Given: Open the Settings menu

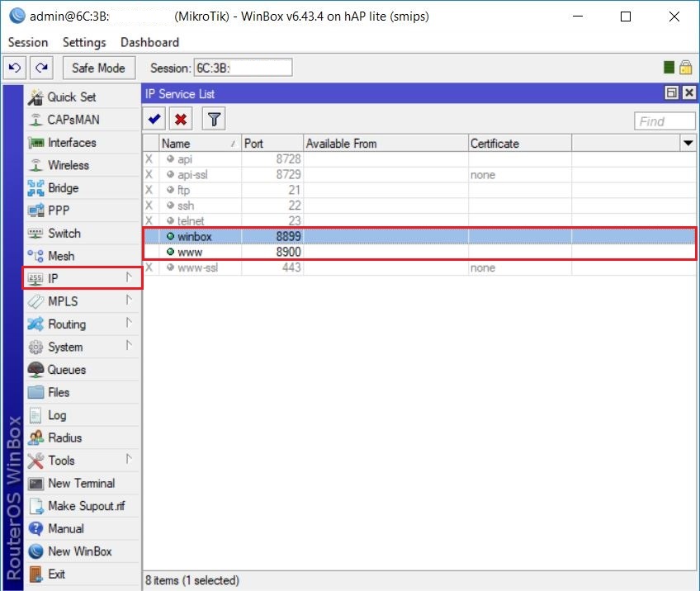Looking at the screenshot, I should (84, 42).
